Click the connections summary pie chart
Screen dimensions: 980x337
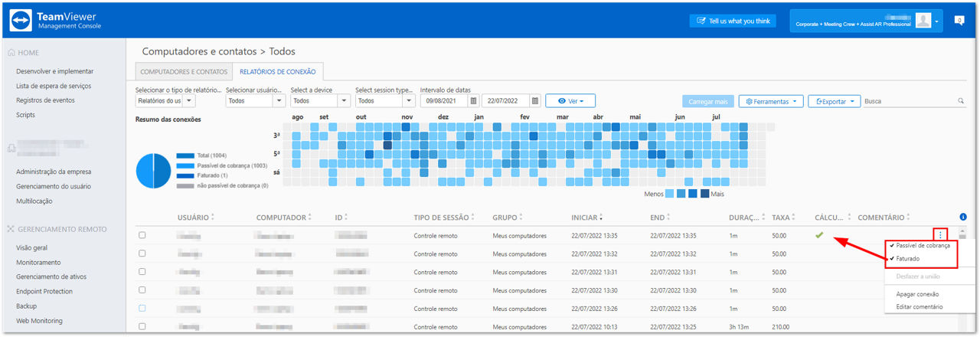pos(153,171)
